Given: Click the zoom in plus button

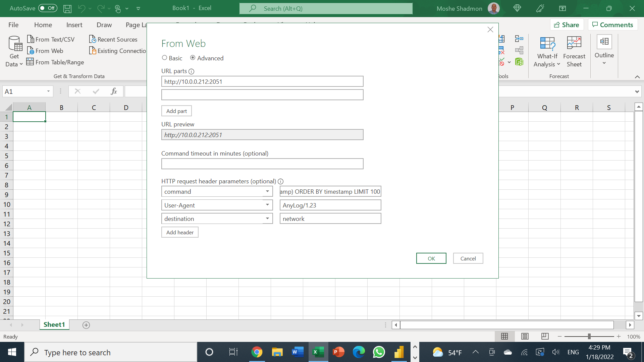Looking at the screenshot, I should click(619, 336).
